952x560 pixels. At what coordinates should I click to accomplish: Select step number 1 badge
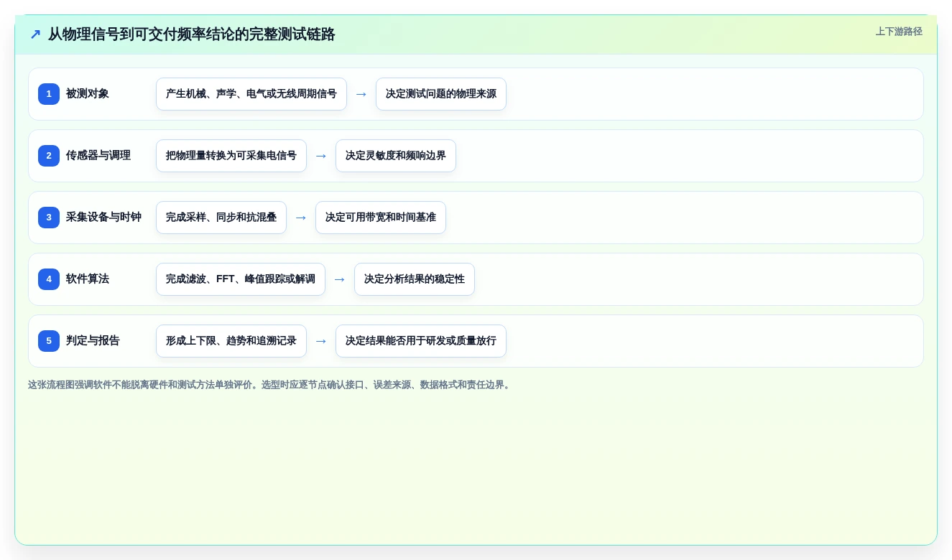[49, 94]
